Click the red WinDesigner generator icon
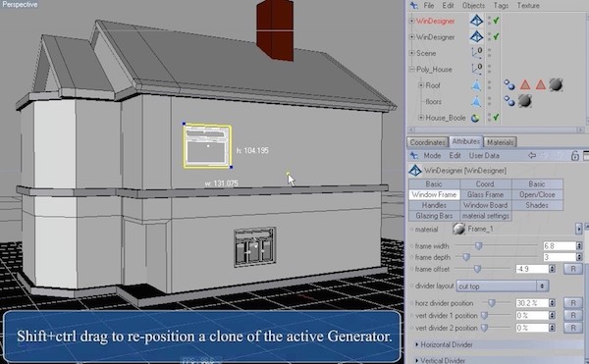The height and width of the screenshot is (364, 589). (x=476, y=21)
